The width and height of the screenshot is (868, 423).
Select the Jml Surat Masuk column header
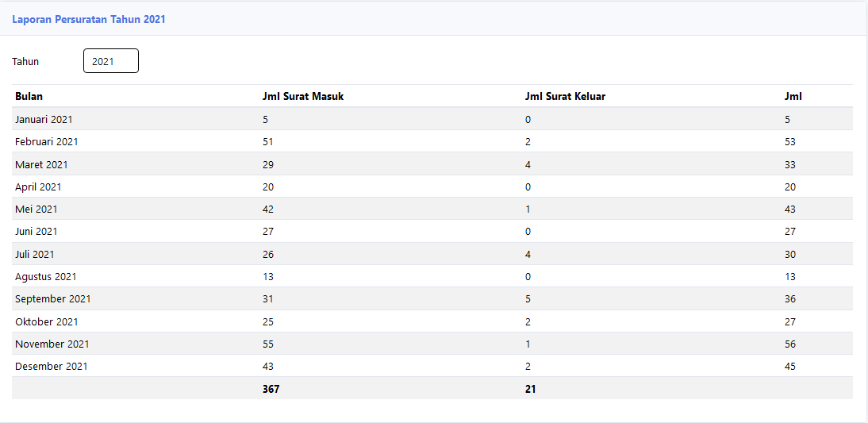[x=303, y=96]
